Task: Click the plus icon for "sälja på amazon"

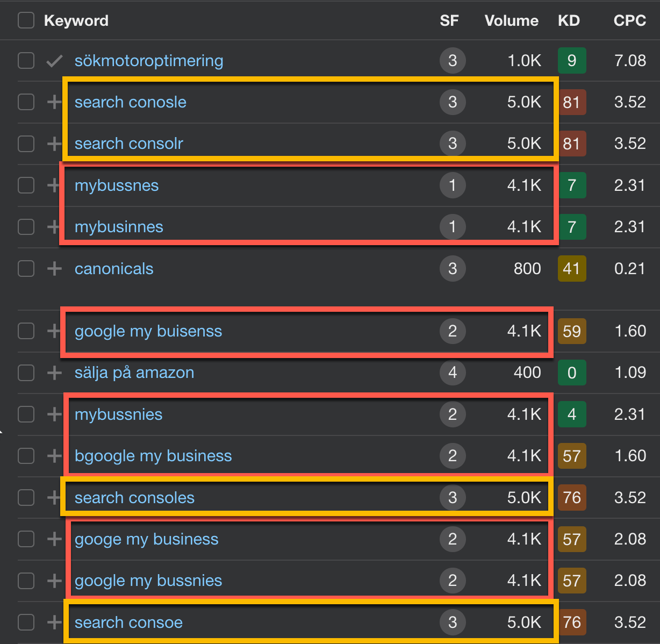Action: point(54,373)
